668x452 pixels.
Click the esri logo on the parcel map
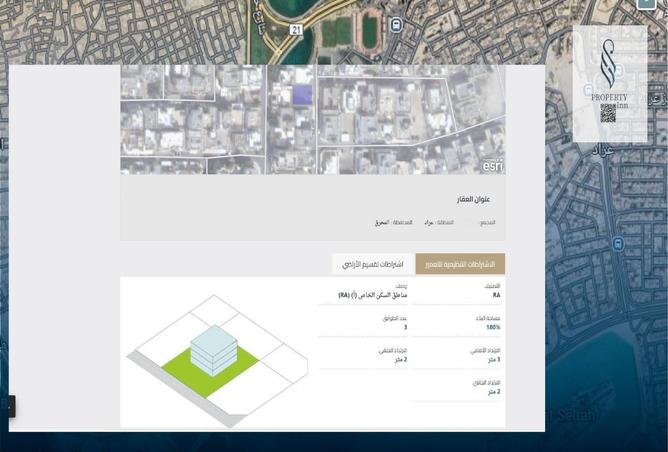coord(493,165)
